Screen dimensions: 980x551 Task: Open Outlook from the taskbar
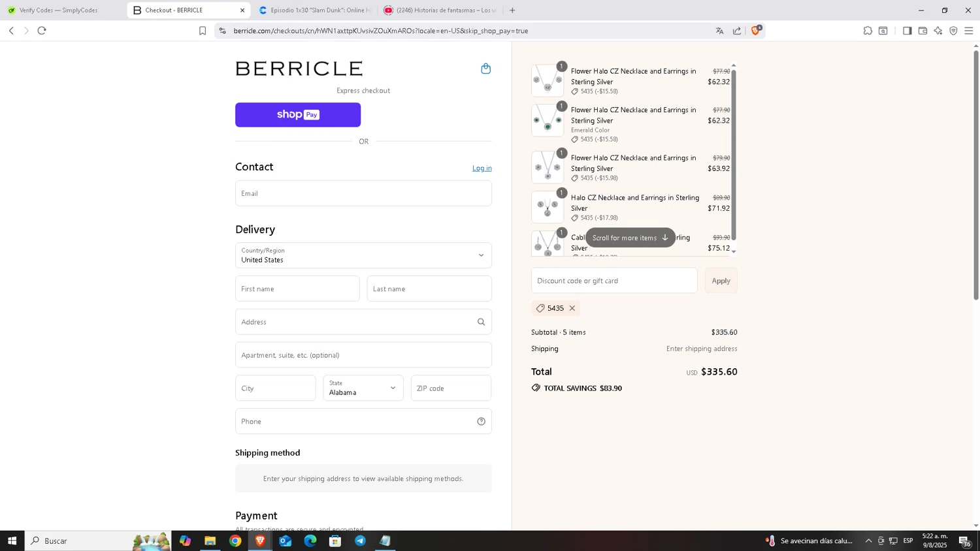tap(285, 541)
